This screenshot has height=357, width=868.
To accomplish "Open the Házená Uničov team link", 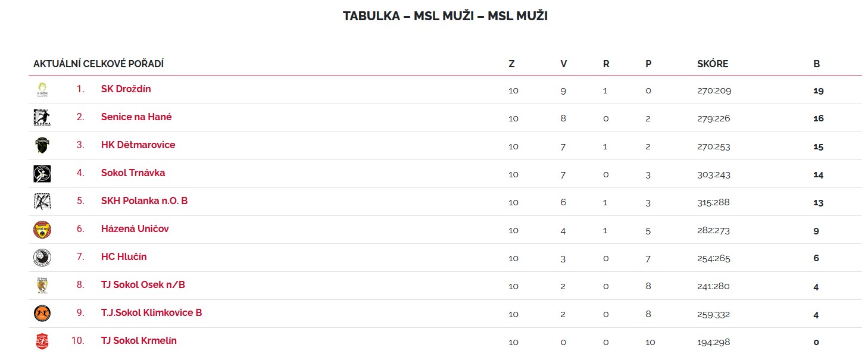I will (x=135, y=229).
